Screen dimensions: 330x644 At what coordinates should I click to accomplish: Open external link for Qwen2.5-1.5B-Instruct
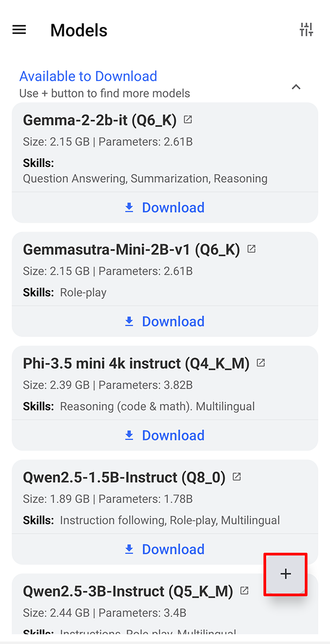point(237,477)
